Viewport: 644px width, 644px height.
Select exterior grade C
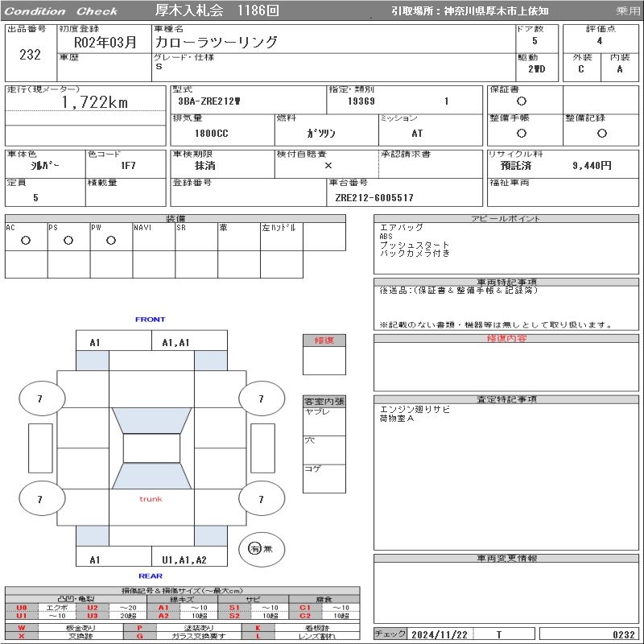coord(581,69)
